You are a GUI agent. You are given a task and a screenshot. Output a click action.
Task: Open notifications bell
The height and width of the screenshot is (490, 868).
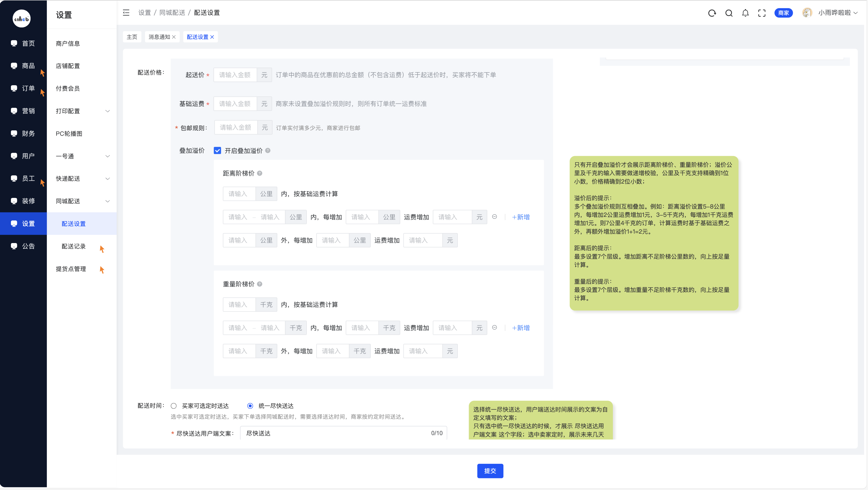pos(745,13)
